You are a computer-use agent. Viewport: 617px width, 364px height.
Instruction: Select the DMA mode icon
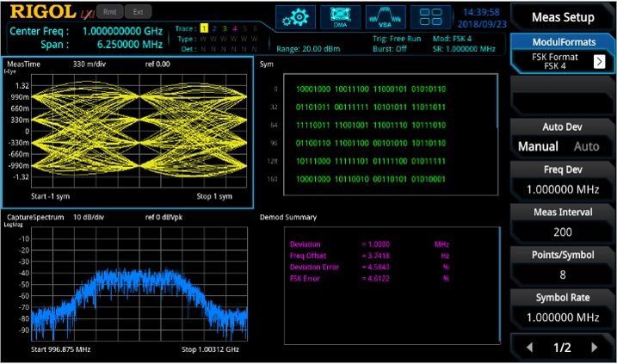click(341, 17)
